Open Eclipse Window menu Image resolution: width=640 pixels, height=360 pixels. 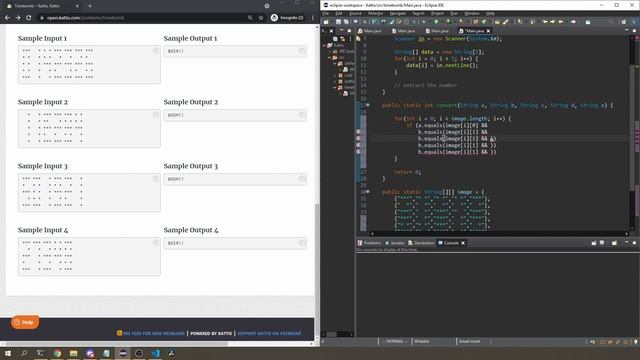(x=472, y=13)
